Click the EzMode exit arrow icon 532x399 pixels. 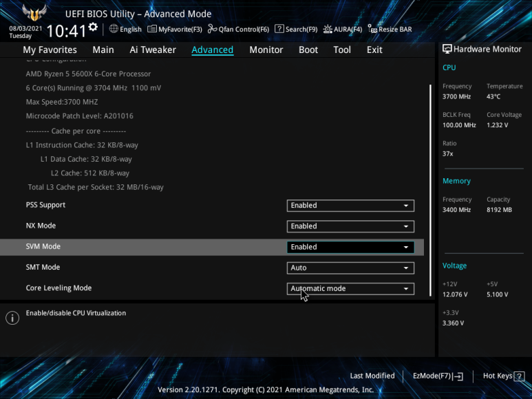click(458, 376)
